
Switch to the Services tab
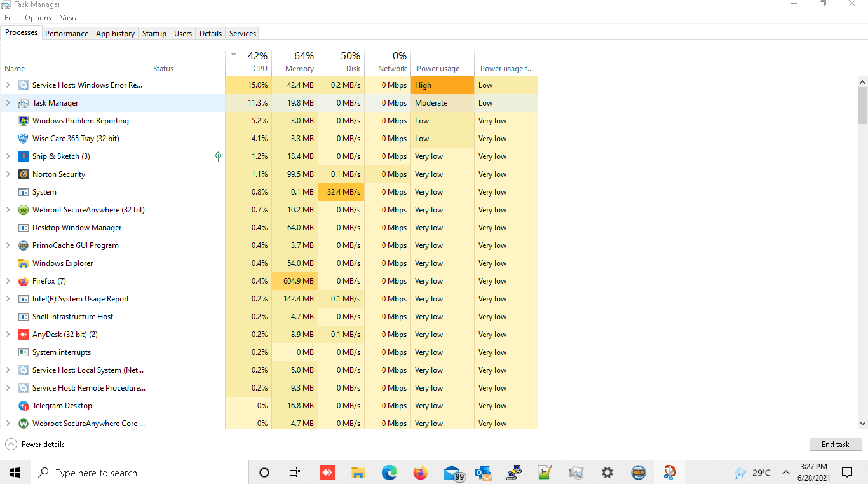point(243,34)
